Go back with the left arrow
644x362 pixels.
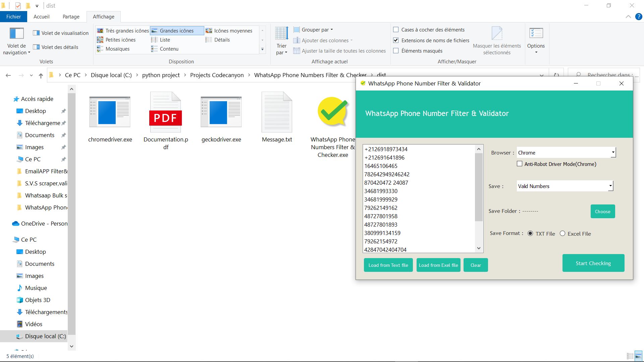tap(8, 75)
